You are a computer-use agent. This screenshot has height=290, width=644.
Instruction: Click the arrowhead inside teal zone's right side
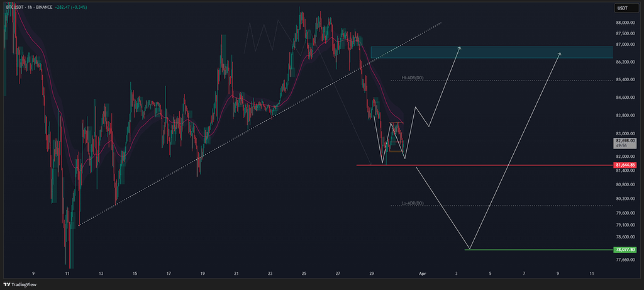coord(560,53)
